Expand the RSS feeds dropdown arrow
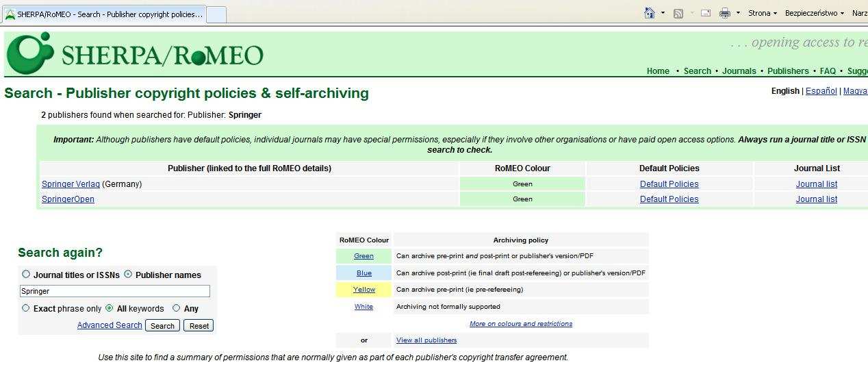868x365 pixels. pos(691,13)
